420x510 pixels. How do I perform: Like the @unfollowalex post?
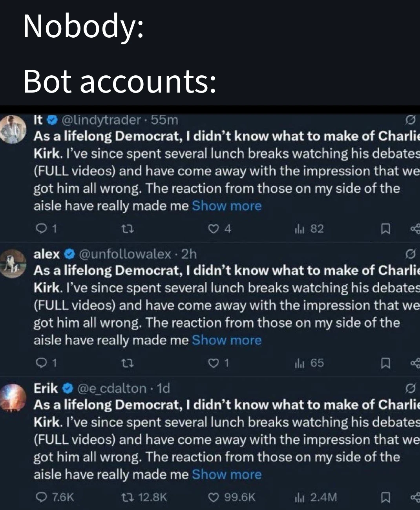click(x=213, y=363)
